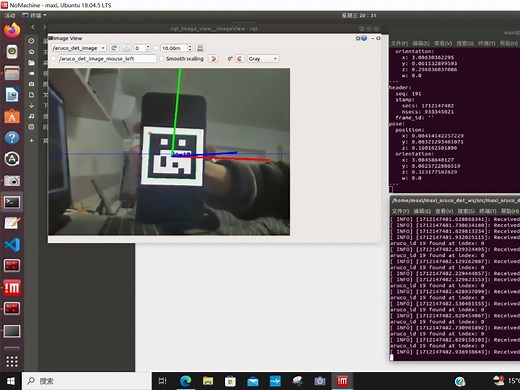This screenshot has width=520, height=390.
Task: Click the Windows 搜索 search box
Action: point(87,381)
